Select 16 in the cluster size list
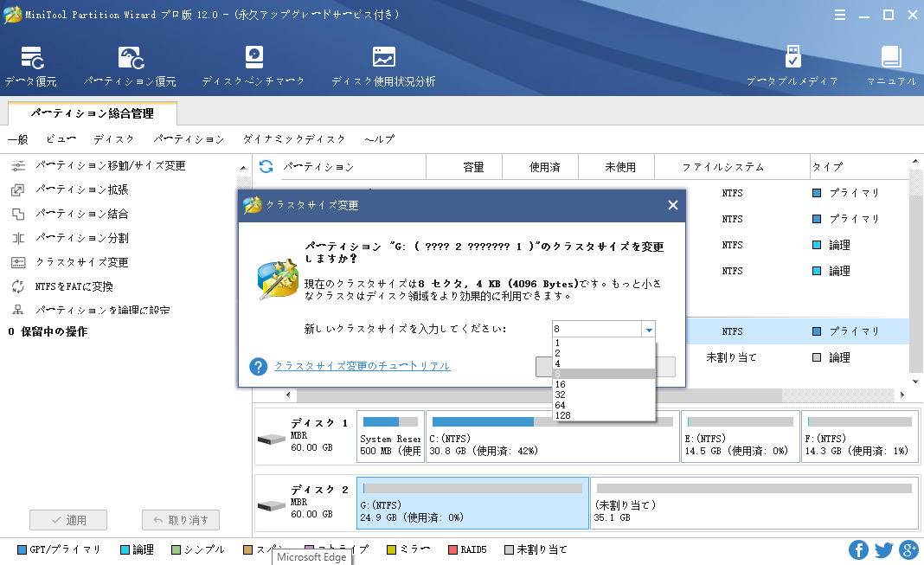Image resolution: width=924 pixels, height=565 pixels. tap(561, 384)
